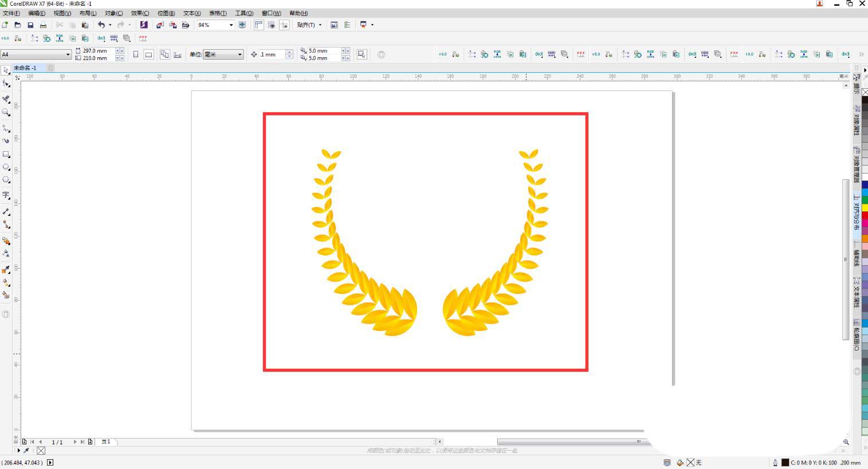Screen dimensions: 868x469
Task: Pick the Color Eyedropper tool
Action: point(6,269)
